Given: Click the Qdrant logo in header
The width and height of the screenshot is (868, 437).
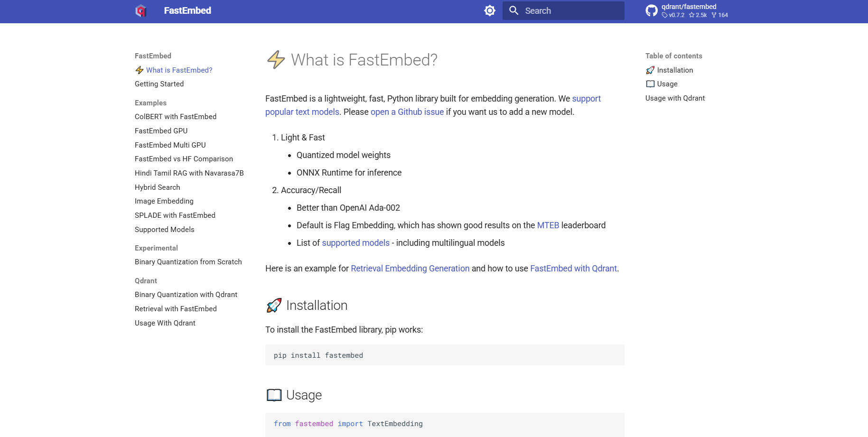Looking at the screenshot, I should 141,10.
